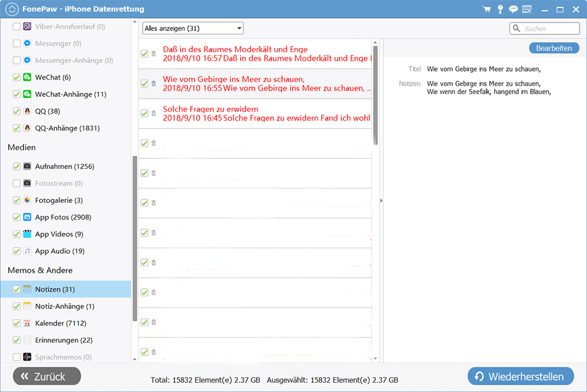Uncheck the Kalender (7112) checkbox
Screen dimensions: 587x392
[17, 323]
